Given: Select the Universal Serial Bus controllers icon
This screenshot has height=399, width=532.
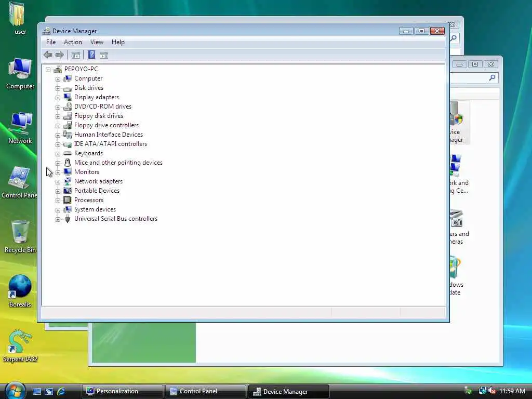Looking at the screenshot, I should 68,219.
